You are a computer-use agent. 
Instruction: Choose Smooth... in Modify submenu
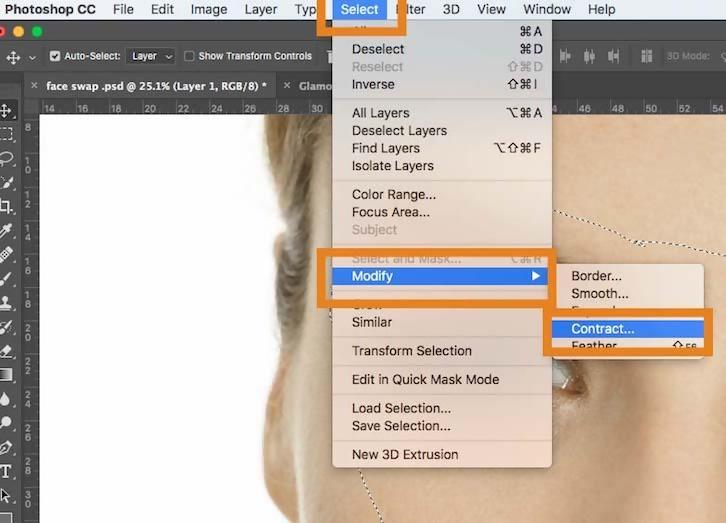630,293
